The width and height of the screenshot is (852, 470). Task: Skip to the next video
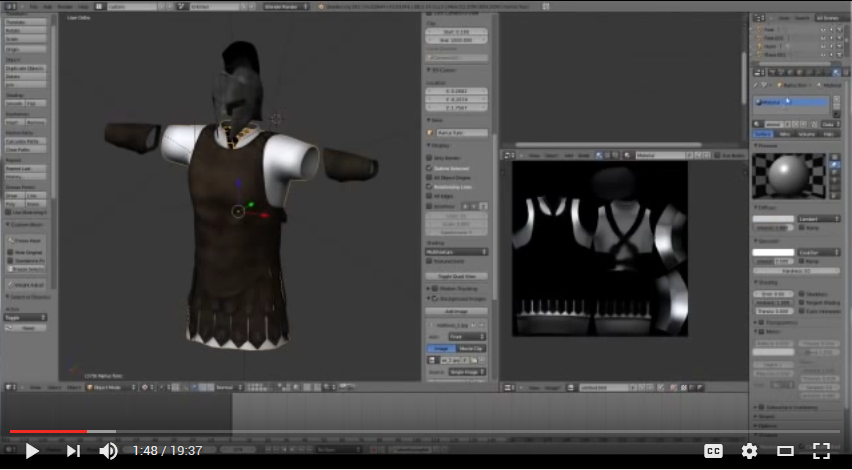pyautogui.click(x=73, y=450)
